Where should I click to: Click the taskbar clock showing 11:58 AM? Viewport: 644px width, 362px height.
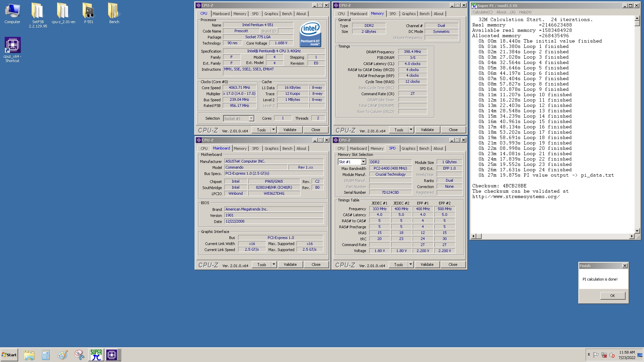point(627,355)
